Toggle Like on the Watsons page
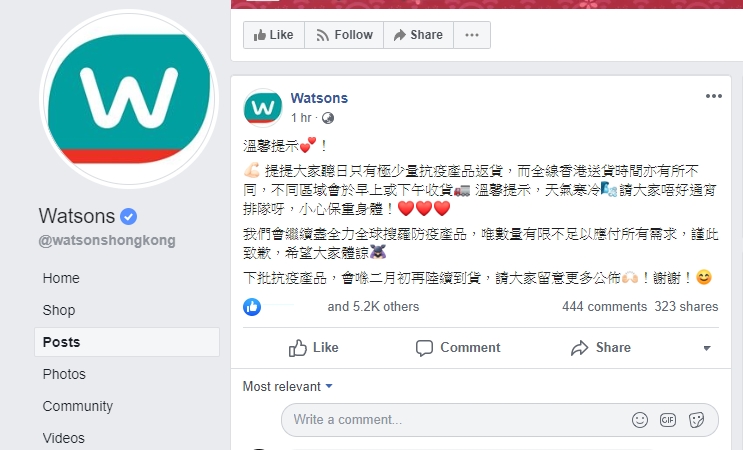This screenshot has width=743, height=450. click(274, 35)
